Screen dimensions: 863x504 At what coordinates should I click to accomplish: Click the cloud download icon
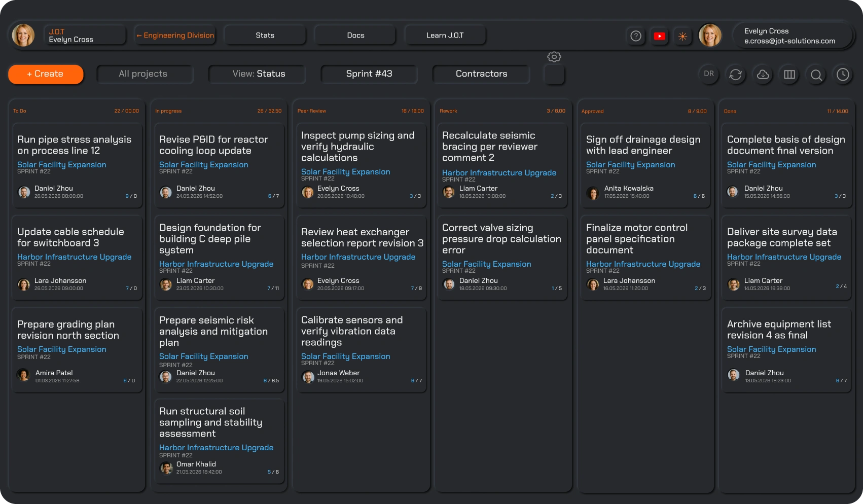tap(763, 75)
